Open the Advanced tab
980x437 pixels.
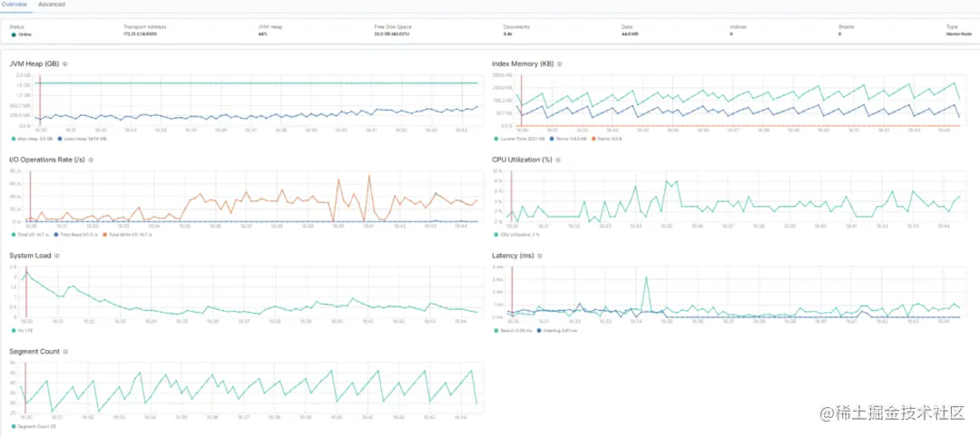(51, 5)
